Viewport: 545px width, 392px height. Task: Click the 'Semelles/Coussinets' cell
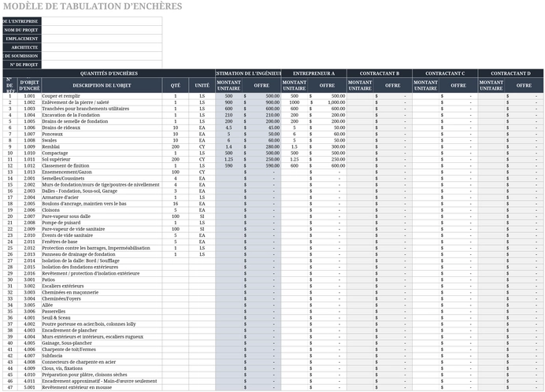click(x=102, y=178)
